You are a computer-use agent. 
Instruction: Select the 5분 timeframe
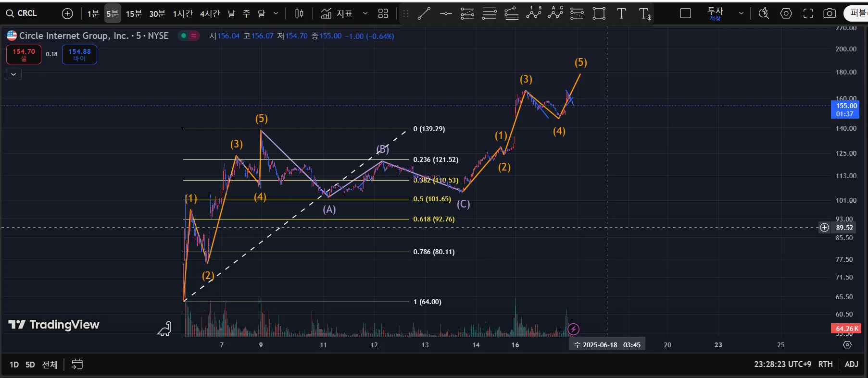(112, 13)
